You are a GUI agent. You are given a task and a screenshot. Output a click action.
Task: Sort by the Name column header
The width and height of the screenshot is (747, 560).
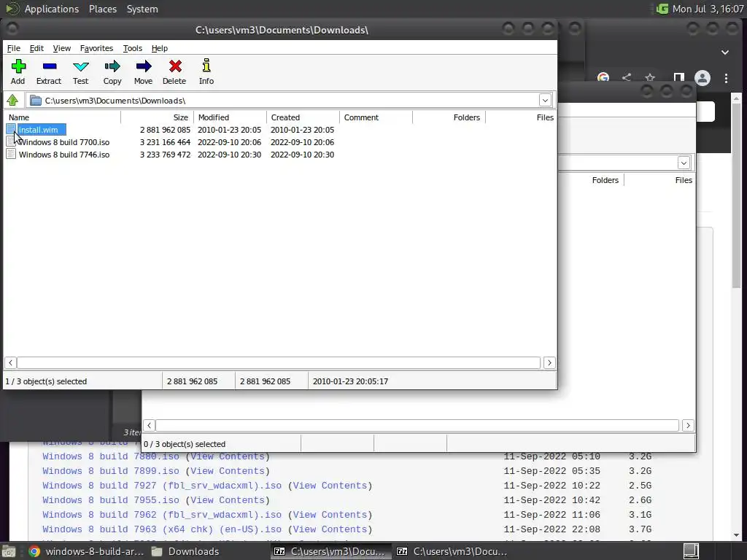[63, 117]
